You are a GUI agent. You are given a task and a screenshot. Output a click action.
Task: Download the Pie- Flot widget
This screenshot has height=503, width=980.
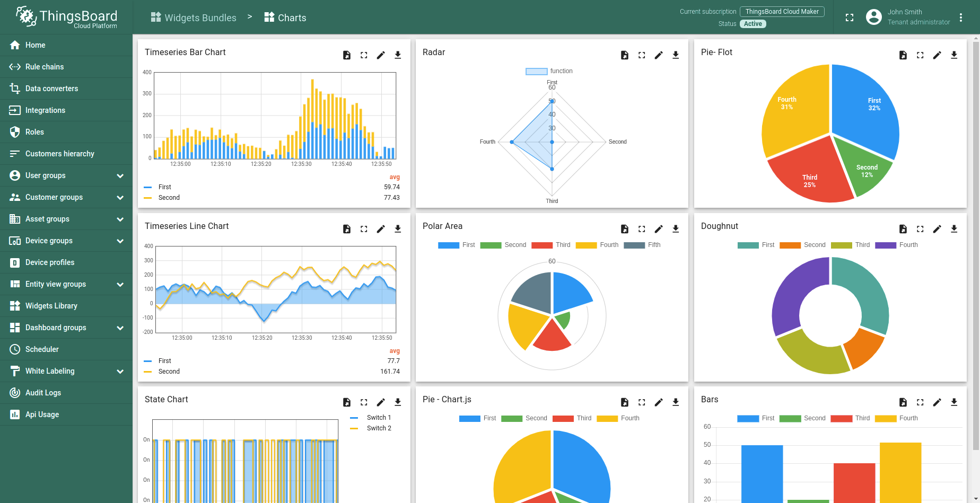point(954,55)
